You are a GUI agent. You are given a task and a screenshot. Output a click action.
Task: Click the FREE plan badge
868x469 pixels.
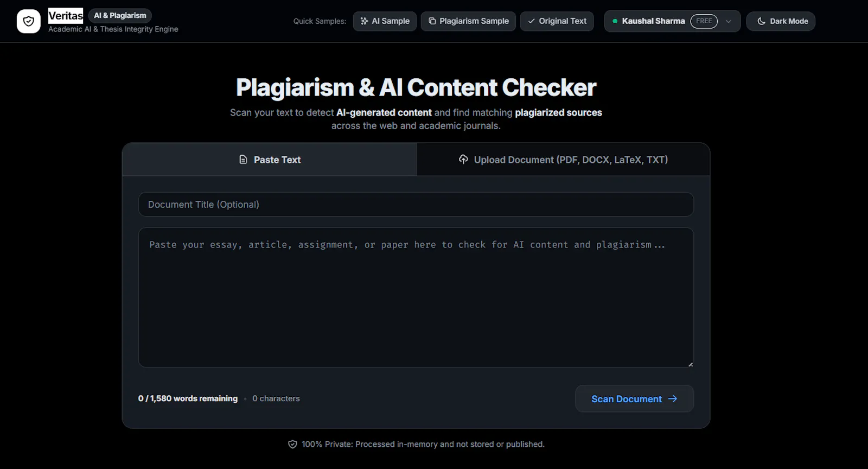(x=704, y=21)
